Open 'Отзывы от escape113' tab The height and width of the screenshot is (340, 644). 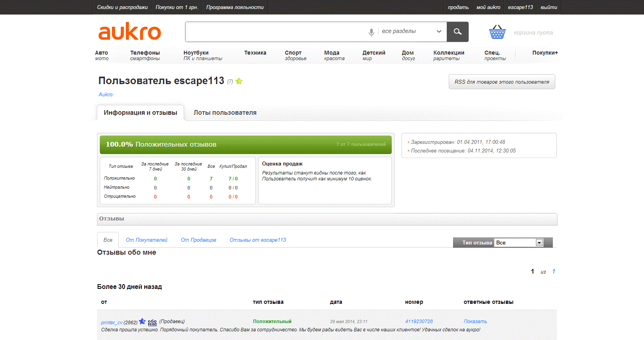point(258,240)
